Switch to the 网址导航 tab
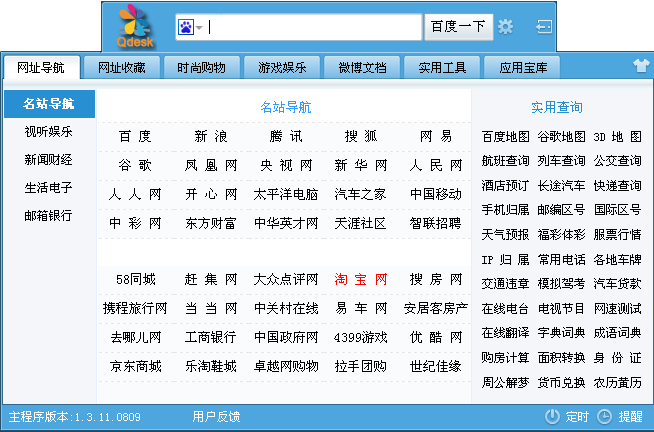 tap(41, 68)
